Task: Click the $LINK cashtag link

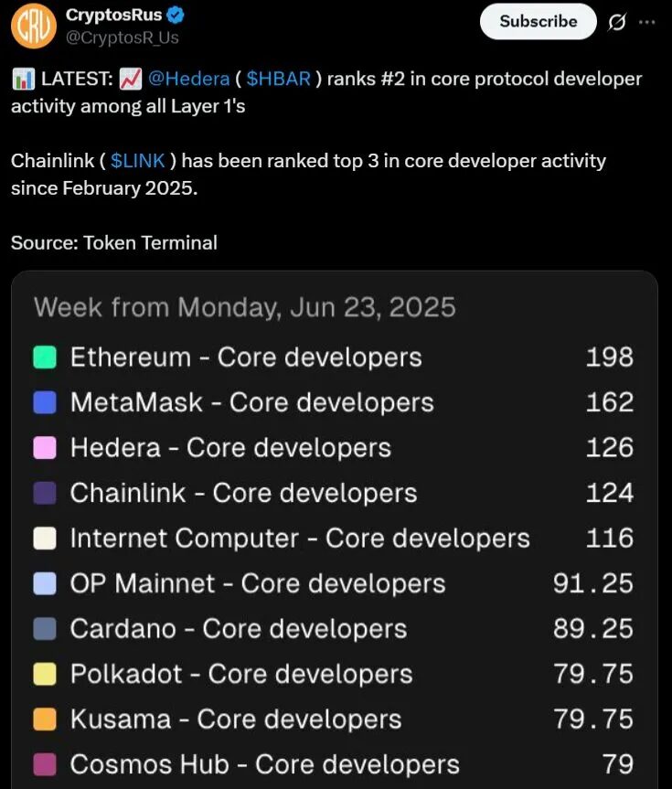Action: tap(137, 161)
